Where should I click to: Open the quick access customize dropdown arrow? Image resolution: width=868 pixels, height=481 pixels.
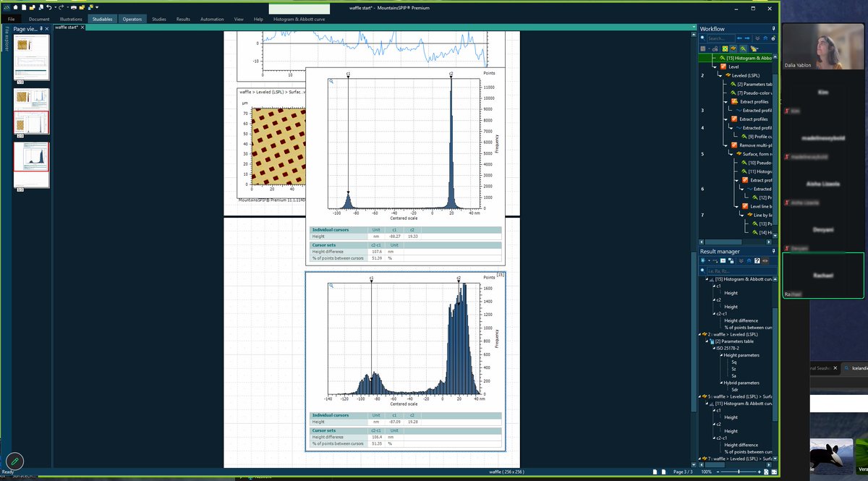[x=96, y=7]
